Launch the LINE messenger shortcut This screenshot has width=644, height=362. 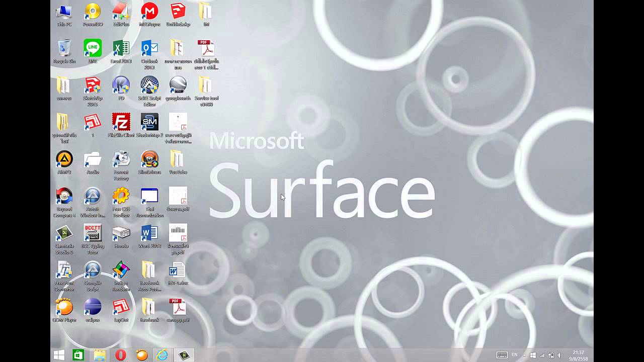coord(93,51)
